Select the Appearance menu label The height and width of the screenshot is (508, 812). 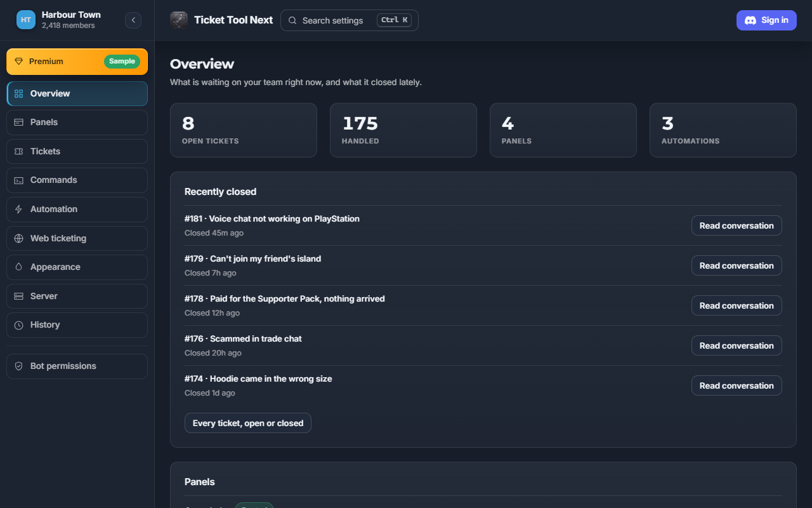(55, 267)
